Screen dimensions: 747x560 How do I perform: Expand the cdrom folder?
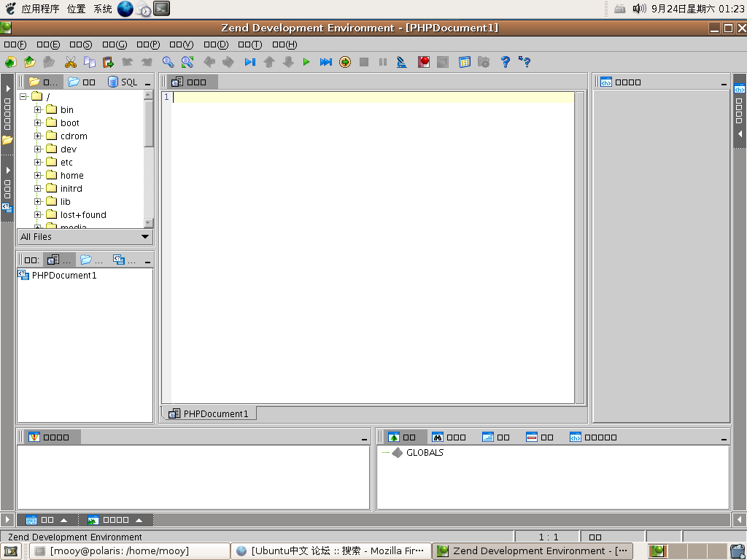click(x=38, y=136)
